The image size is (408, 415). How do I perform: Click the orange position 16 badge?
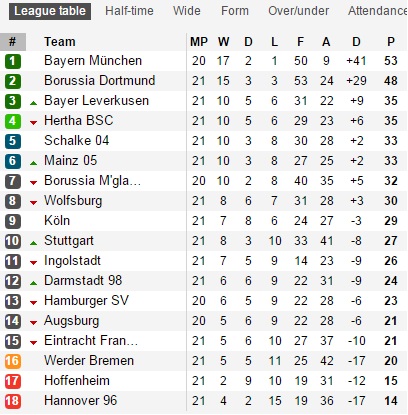(13, 361)
